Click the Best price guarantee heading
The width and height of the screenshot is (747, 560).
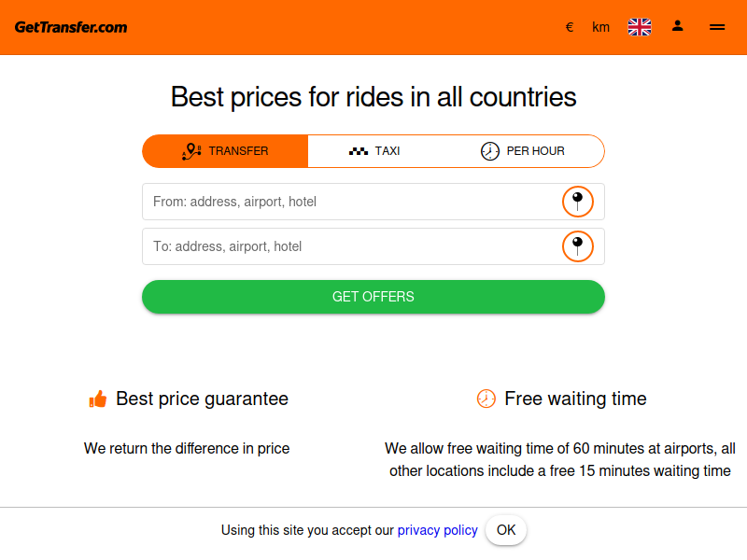[x=202, y=399]
